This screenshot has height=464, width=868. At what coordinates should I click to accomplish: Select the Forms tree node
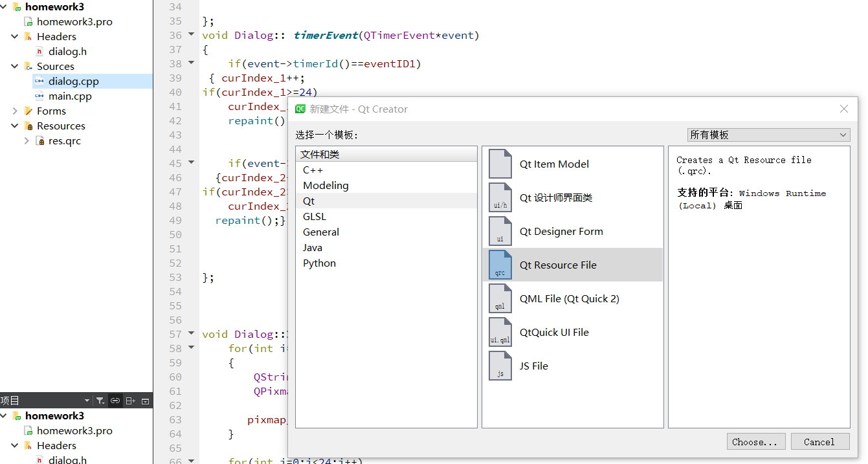point(51,111)
